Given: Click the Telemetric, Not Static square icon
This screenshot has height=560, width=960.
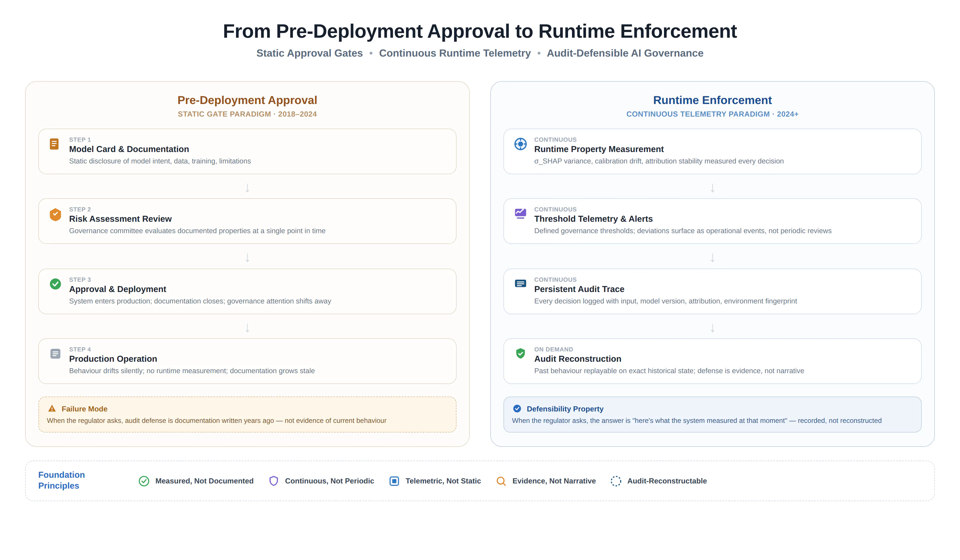Looking at the screenshot, I should pos(394,481).
